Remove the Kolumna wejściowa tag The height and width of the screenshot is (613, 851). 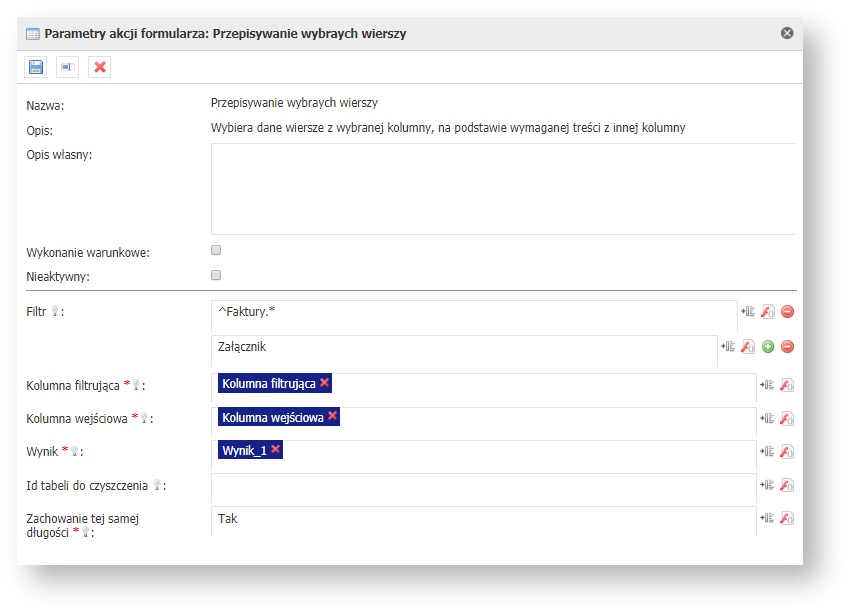point(332,416)
